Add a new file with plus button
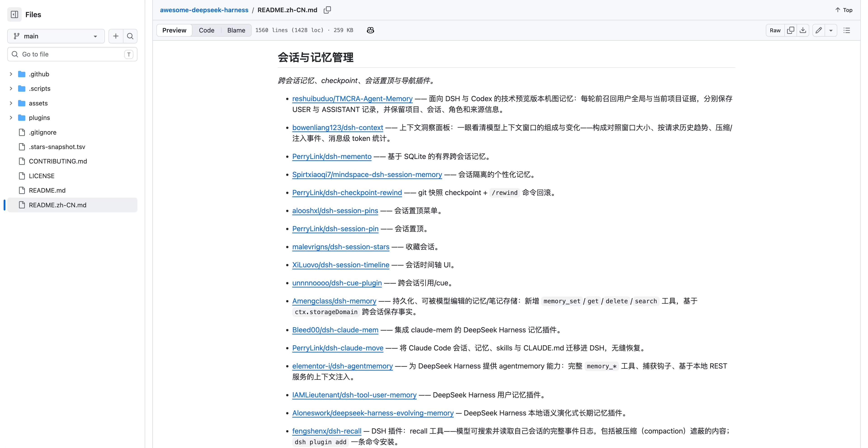Image resolution: width=868 pixels, height=448 pixels. pos(116,36)
